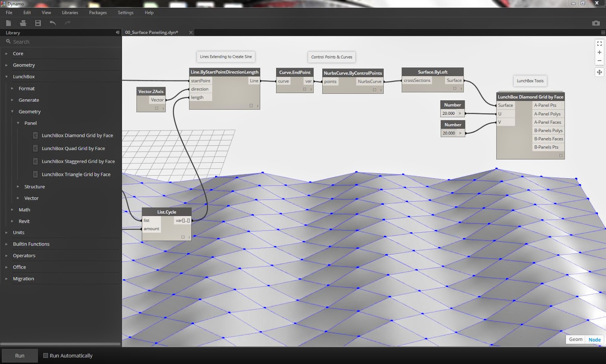The height and width of the screenshot is (364, 606).
Task: Select the 'LunchBox Tools' note
Action: pyautogui.click(x=530, y=81)
